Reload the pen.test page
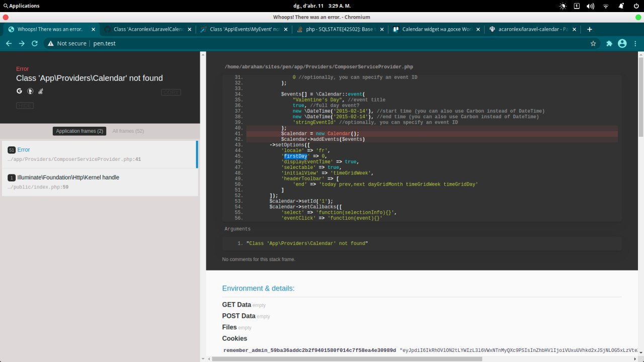 pos(35,43)
